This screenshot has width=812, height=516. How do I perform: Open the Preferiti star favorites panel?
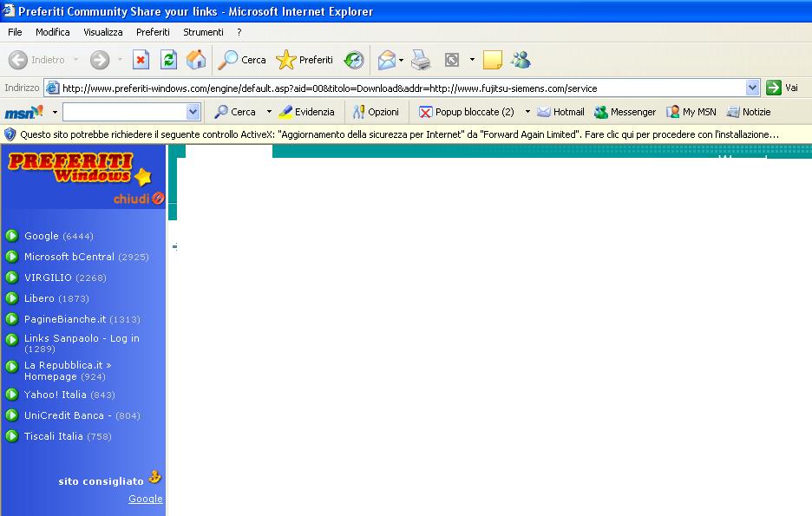(x=304, y=60)
